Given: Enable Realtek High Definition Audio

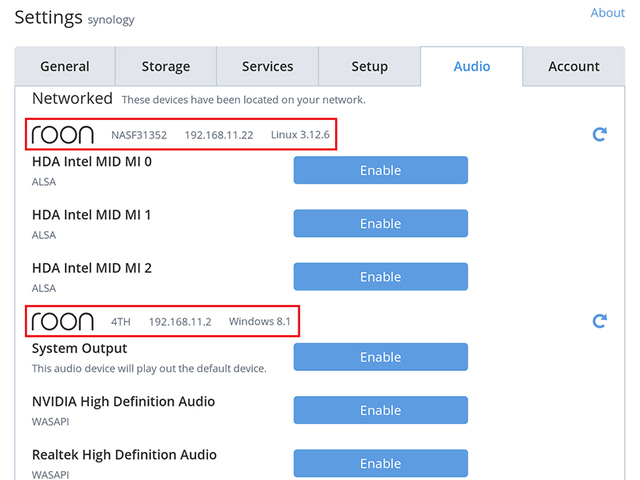Looking at the screenshot, I should 380,463.
